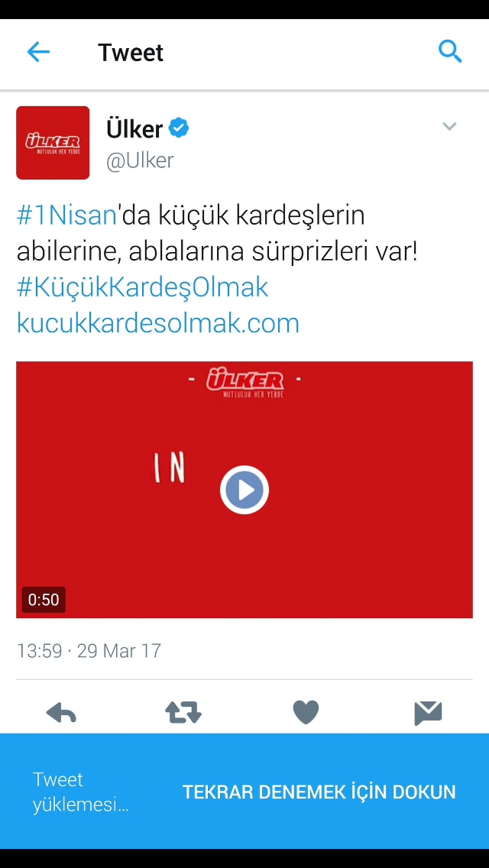Visit the kucukkardesolmak.com link

[158, 323]
